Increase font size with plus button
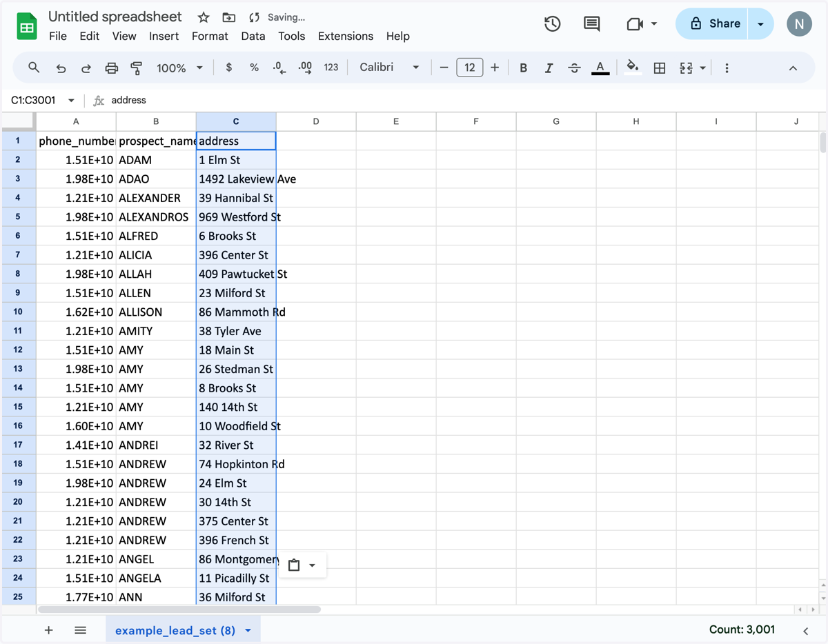This screenshot has height=644, width=828. [495, 68]
